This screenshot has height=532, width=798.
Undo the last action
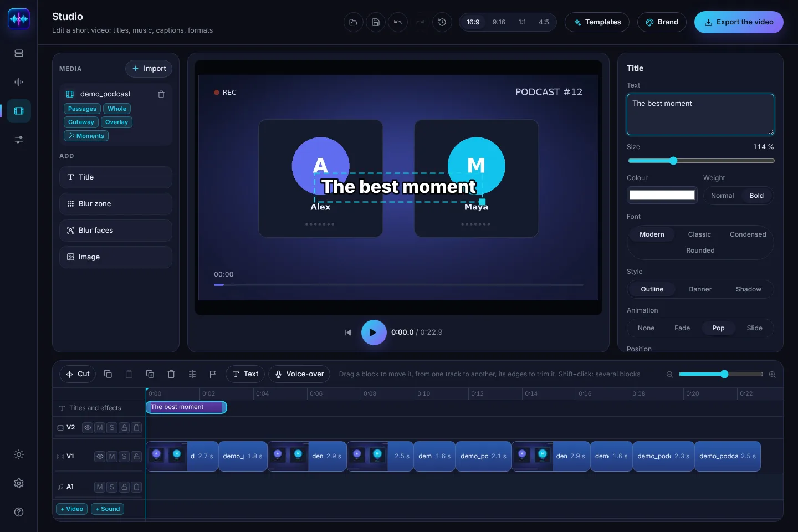click(397, 22)
